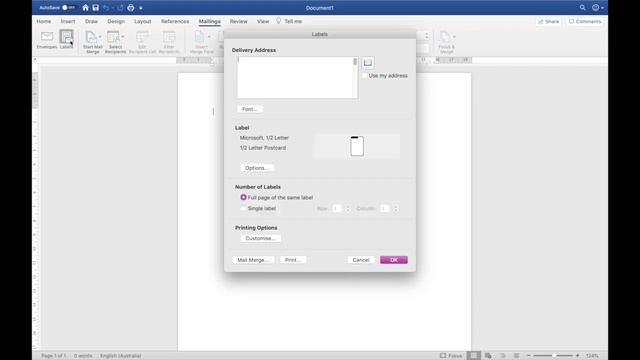Expand the Start Mail Merge dropdown arrow
The image size is (640, 360).
coord(100,36)
